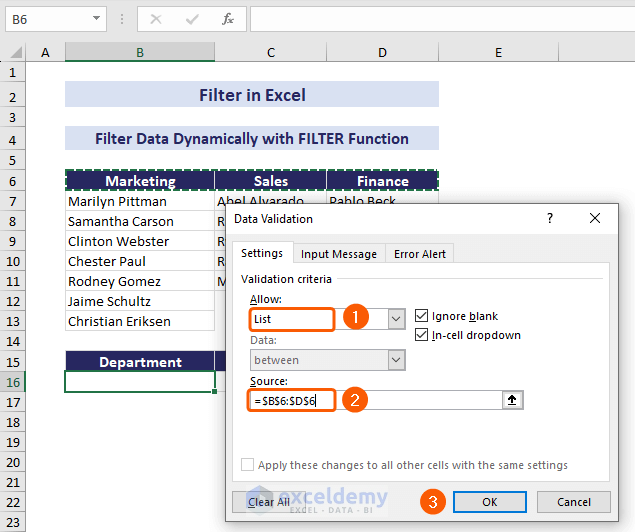
Task: Click the Clinton Webster cell
Action: [x=140, y=241]
